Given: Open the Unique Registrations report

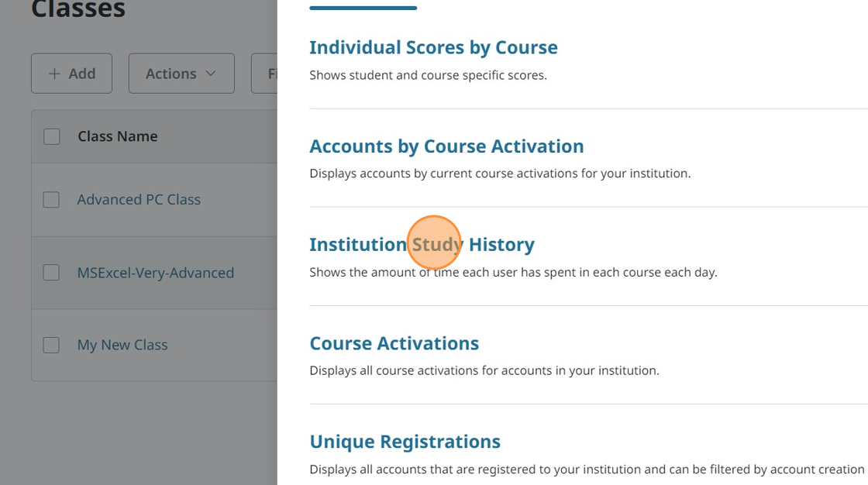Looking at the screenshot, I should click(405, 442).
